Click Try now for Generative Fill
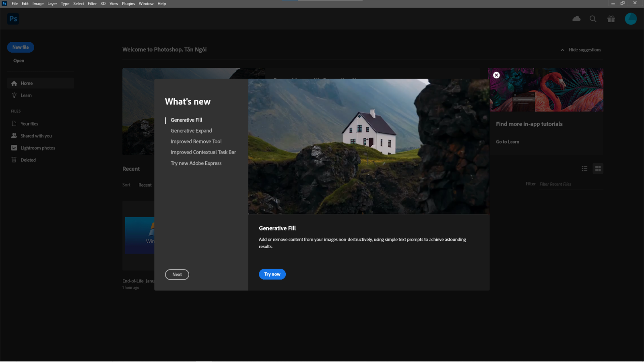Screen dimensions: 644x362 pyautogui.click(x=272, y=274)
